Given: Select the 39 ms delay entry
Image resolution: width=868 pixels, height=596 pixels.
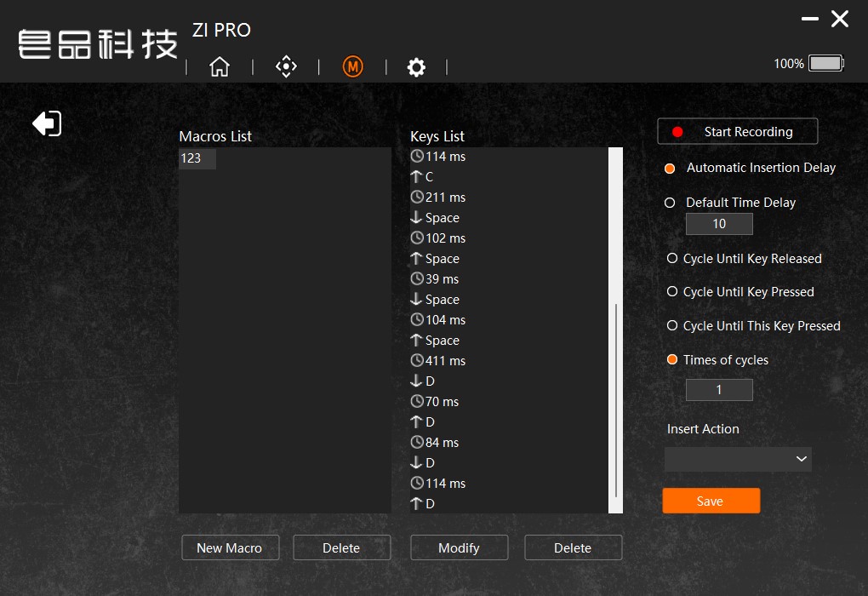Looking at the screenshot, I should point(435,279).
